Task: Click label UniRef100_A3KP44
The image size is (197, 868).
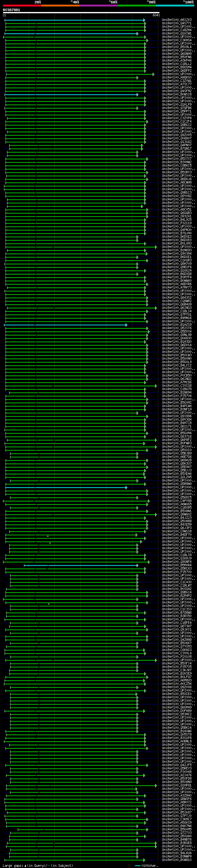Action: [x=177, y=60]
